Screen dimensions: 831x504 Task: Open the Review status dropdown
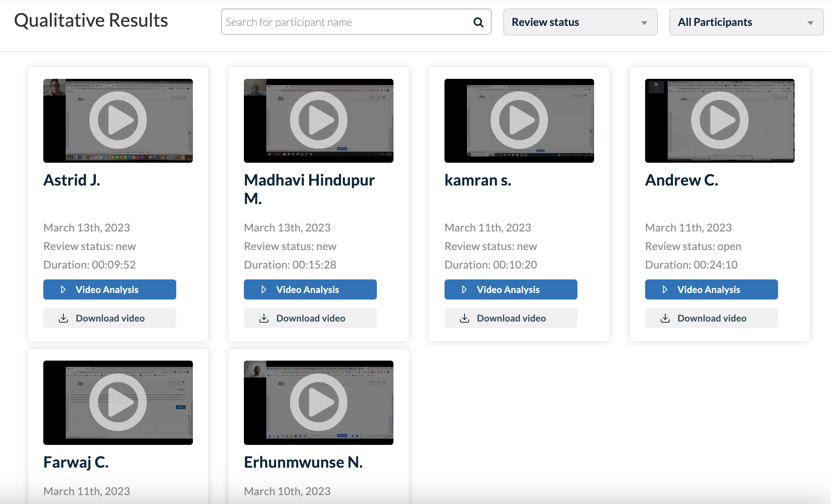point(580,22)
